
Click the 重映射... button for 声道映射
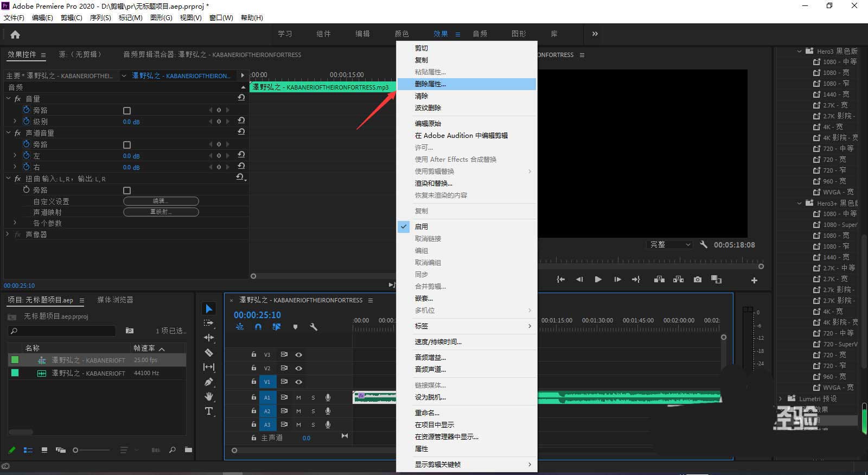tap(161, 212)
